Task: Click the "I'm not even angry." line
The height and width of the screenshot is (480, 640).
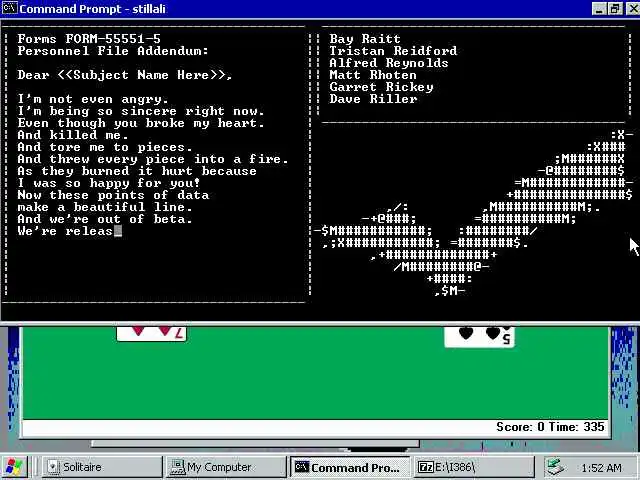Action: [x=93, y=99]
